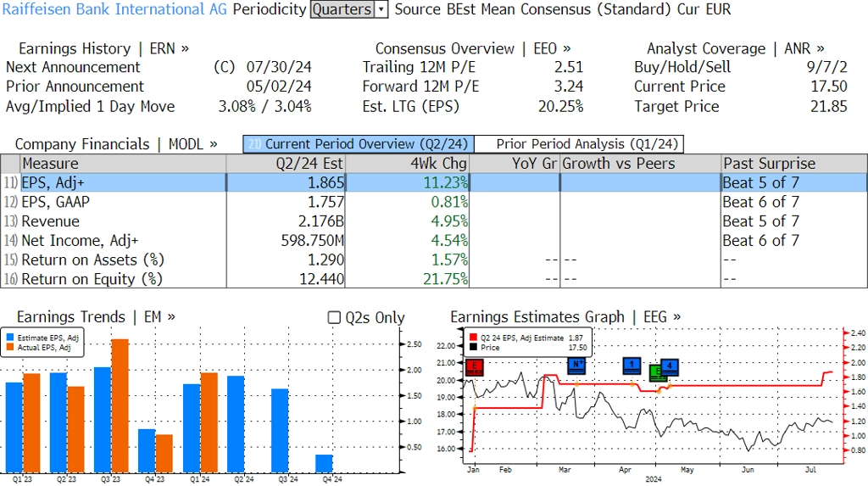The height and width of the screenshot is (486, 868).
Task: Click the red E event marker in January
Action: (475, 367)
